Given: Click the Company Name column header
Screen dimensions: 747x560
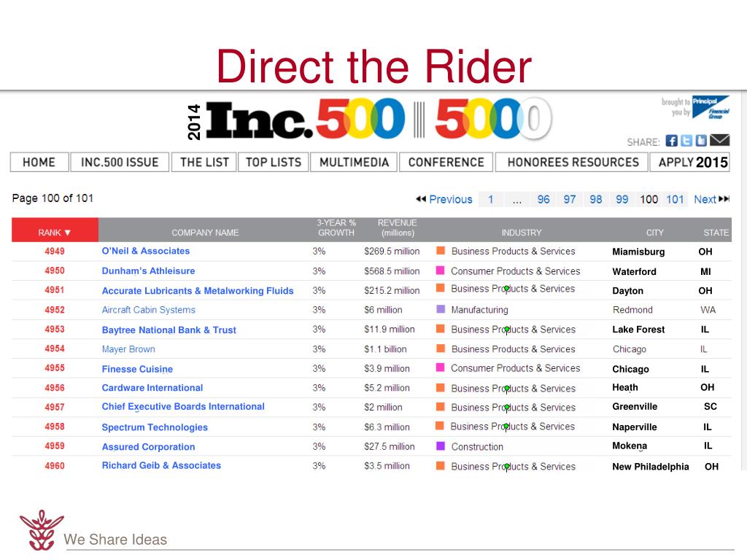Looking at the screenshot, I should (x=205, y=233).
